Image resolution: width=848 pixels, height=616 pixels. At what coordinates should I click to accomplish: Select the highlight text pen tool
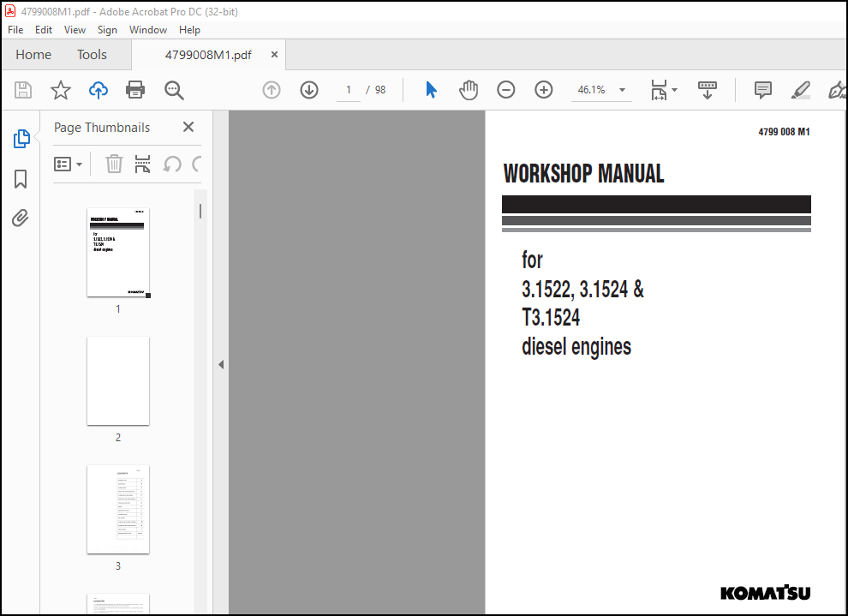tap(800, 90)
